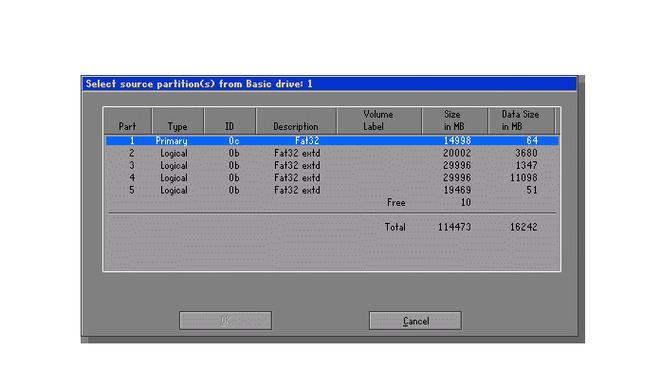Select partition 2 Logical with size 20002
The width and height of the screenshot is (661, 369).
coord(332,153)
